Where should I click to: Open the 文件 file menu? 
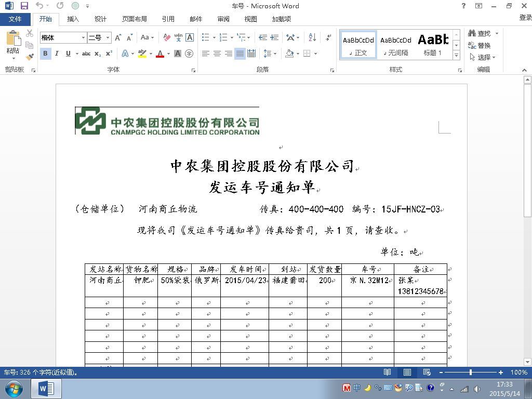coord(15,19)
